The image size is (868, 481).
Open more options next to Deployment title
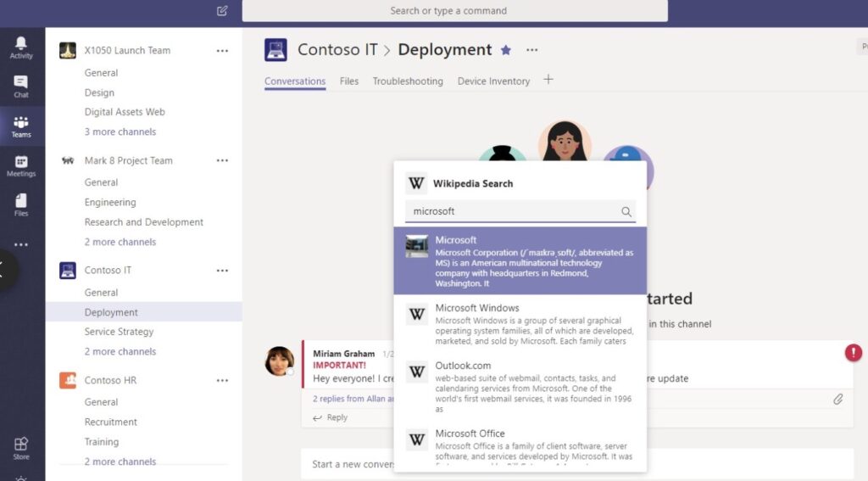point(532,50)
